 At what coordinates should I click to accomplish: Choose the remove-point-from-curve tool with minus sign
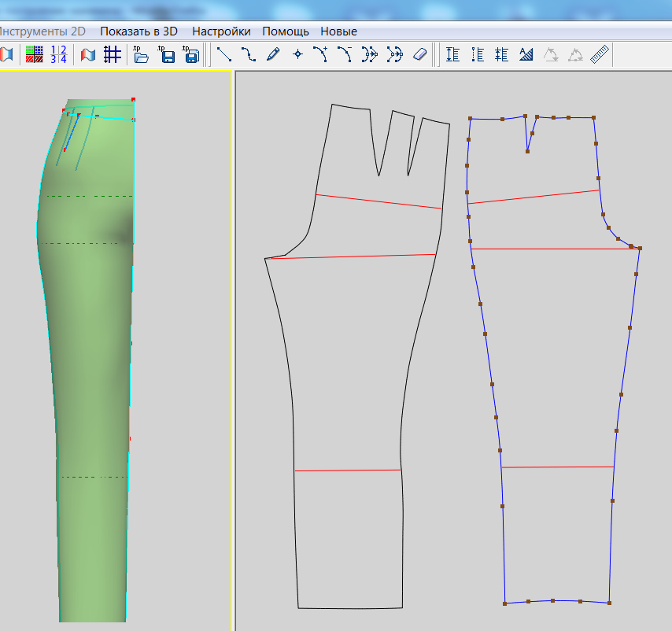(344, 55)
